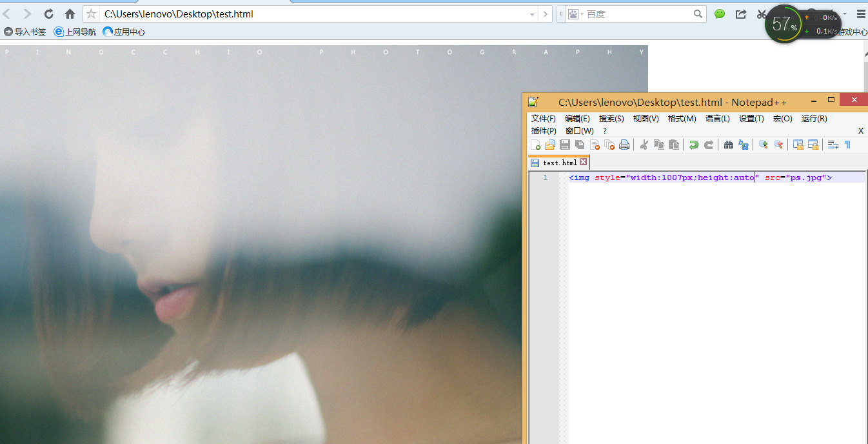The image size is (868, 444).
Task: Click line number 1 in the editor margin
Action: [546, 177]
